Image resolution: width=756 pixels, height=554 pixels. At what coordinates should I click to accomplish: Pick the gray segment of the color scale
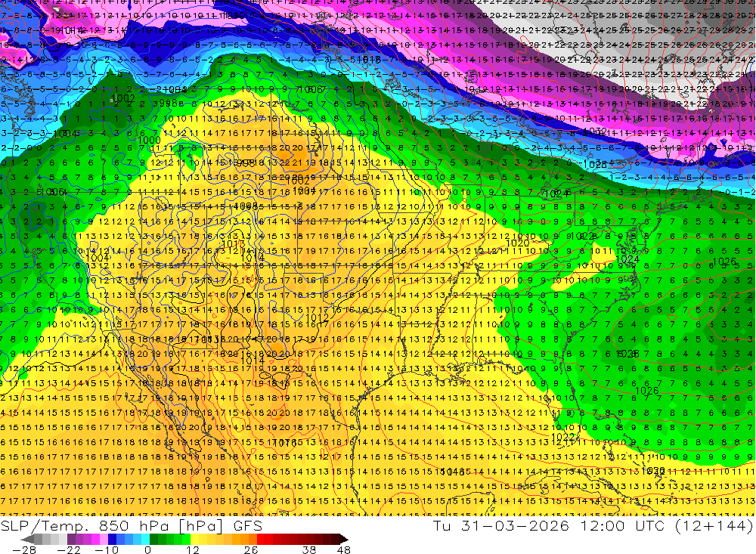tap(38, 539)
